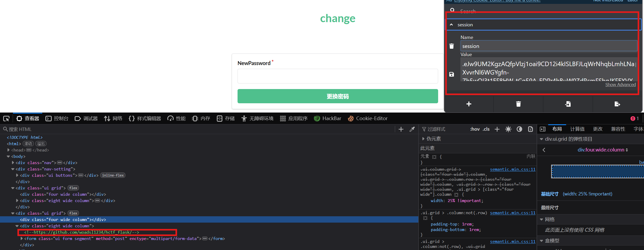Open the 样式编辑器 tab
This screenshot has width=644, height=250.
145,119
